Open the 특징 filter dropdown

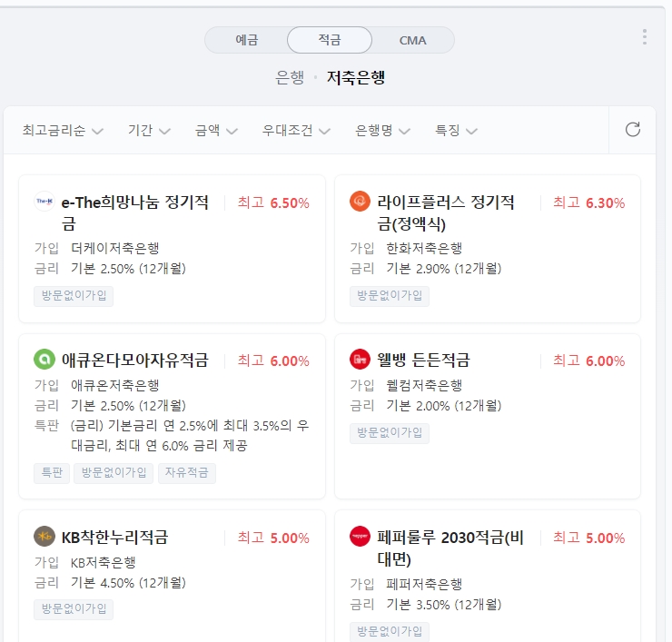tap(456, 130)
